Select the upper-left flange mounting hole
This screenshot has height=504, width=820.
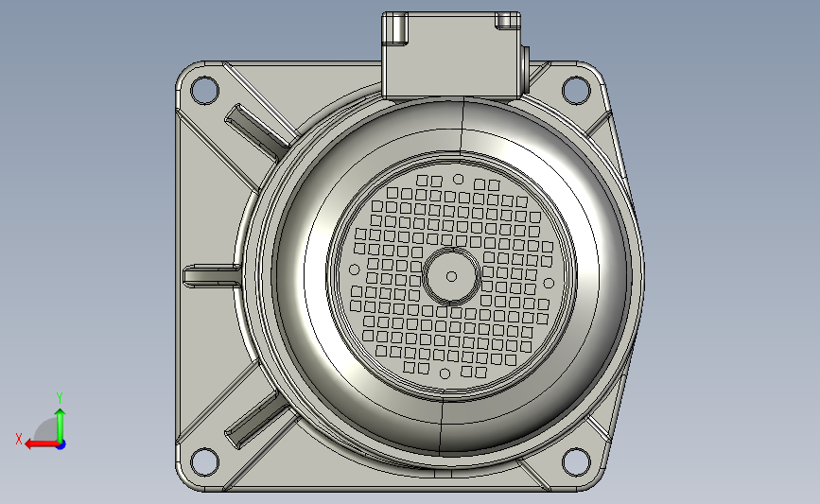[x=204, y=90]
